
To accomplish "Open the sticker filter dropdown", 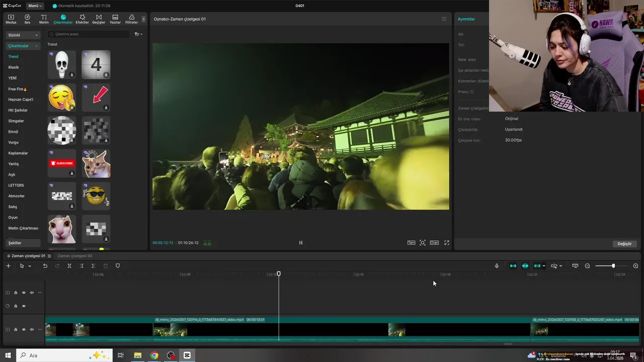I will coord(138,34).
